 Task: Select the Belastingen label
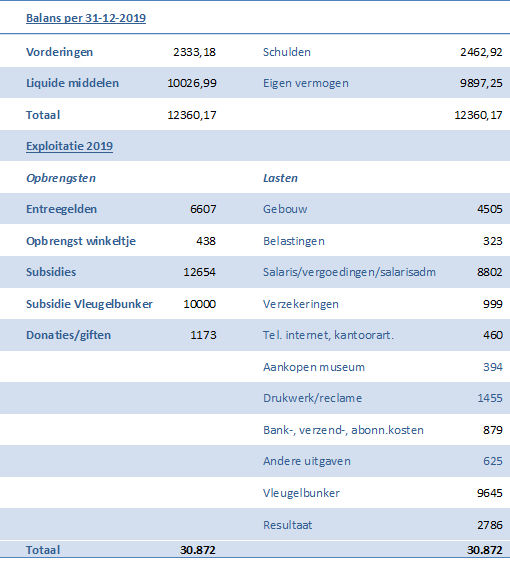294,241
